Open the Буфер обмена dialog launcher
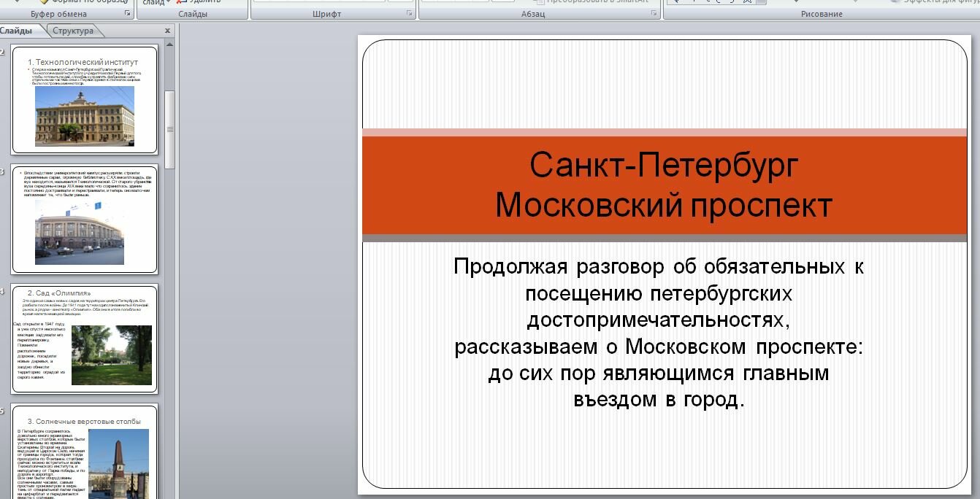The height and width of the screenshot is (499, 980). 128,14
